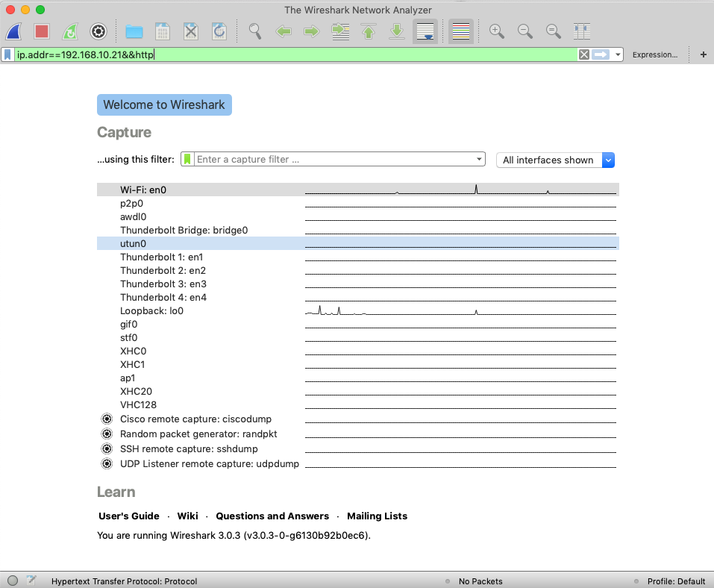This screenshot has width=714, height=588.
Task: Add a display filter button with plus
Action: (704, 54)
